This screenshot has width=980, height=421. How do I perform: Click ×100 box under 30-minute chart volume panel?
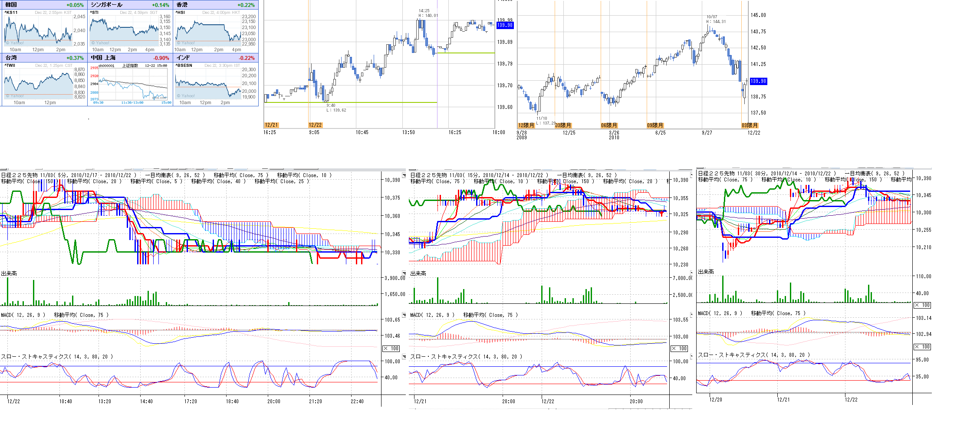click(922, 305)
